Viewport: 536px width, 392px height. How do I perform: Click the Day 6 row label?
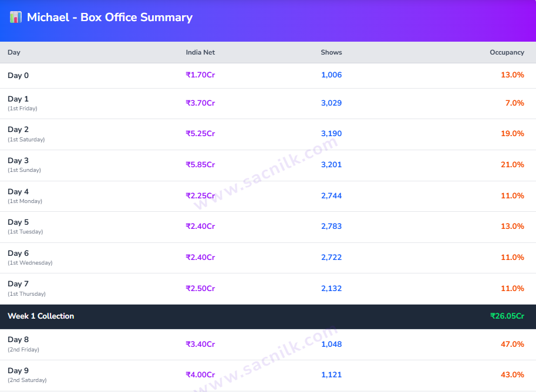click(x=18, y=254)
